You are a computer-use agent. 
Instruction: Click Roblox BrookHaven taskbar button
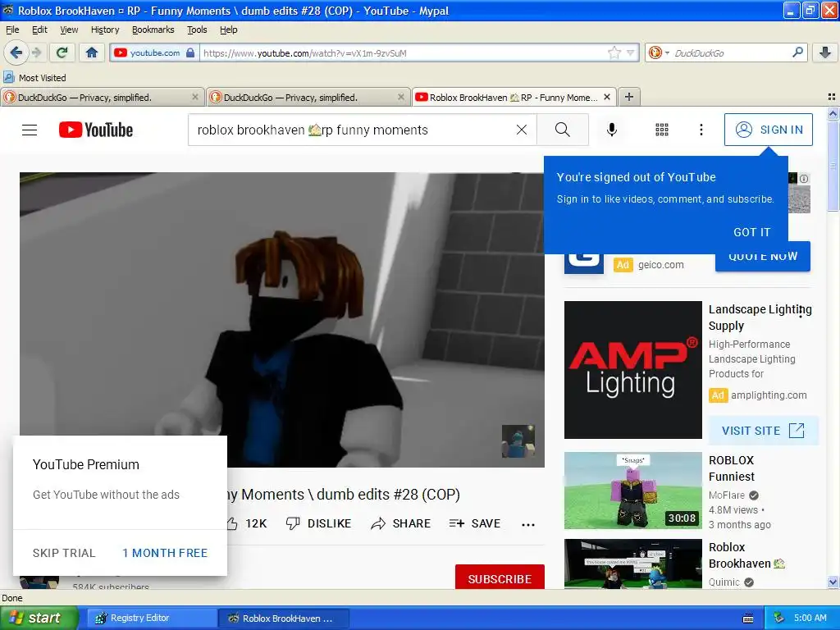pyautogui.click(x=284, y=618)
